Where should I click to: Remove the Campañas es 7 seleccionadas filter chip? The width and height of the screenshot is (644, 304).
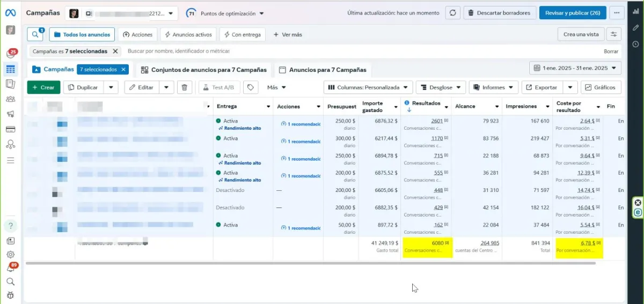point(115,51)
